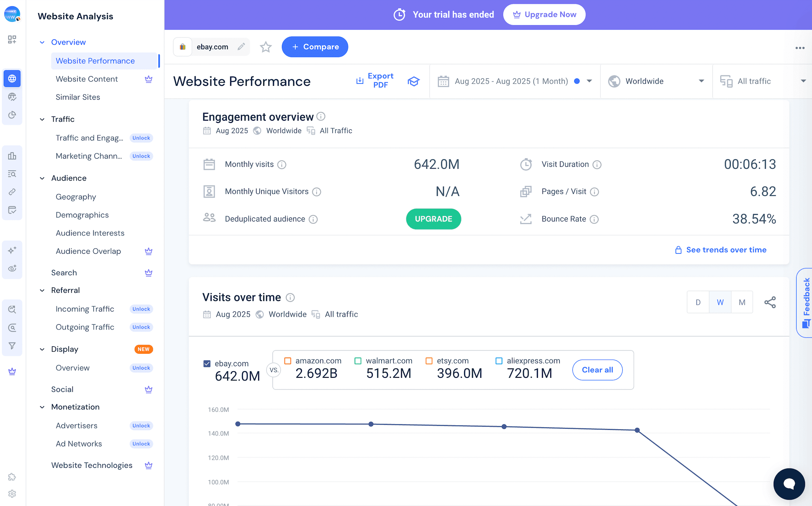The height and width of the screenshot is (506, 812).
Task: Click Clear all competitors button
Action: pos(598,370)
